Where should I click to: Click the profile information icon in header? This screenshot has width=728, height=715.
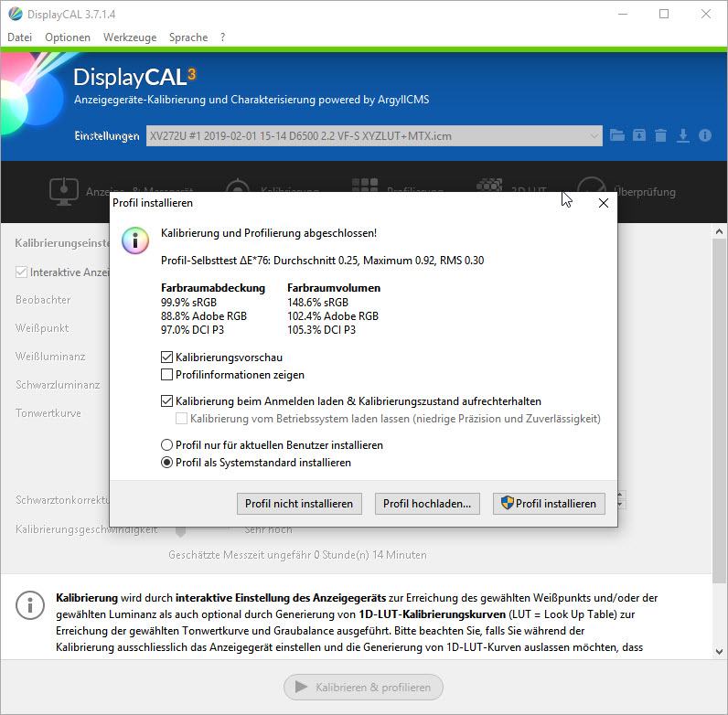click(x=705, y=135)
